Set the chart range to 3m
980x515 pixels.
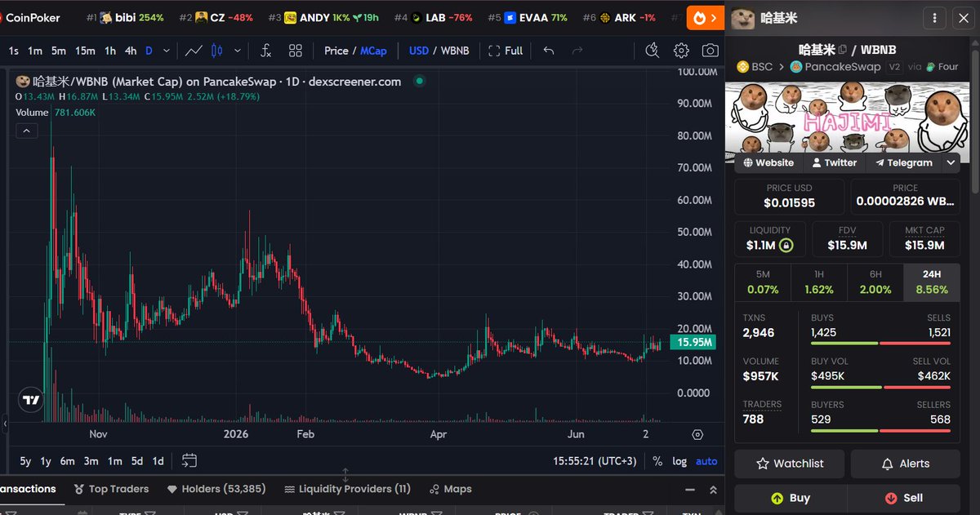coord(91,461)
